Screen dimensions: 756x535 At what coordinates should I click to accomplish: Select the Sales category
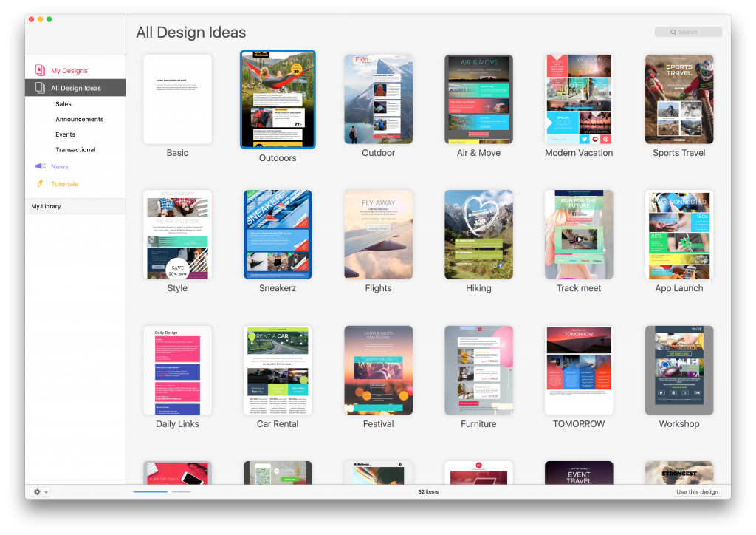pyautogui.click(x=63, y=103)
